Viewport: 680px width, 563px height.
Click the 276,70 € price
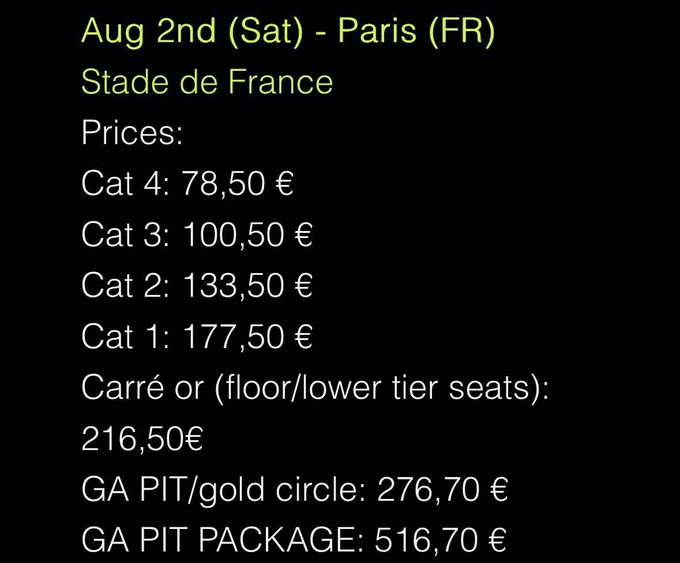(442, 490)
